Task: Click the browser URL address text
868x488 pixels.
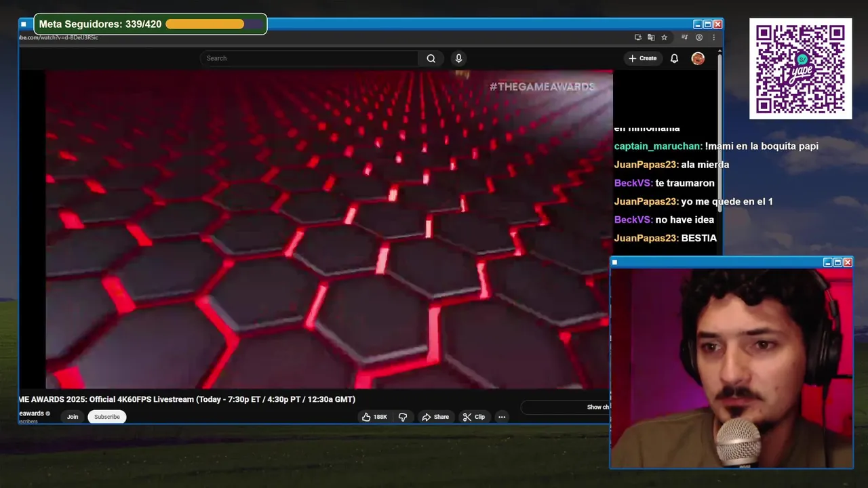Action: point(59,37)
